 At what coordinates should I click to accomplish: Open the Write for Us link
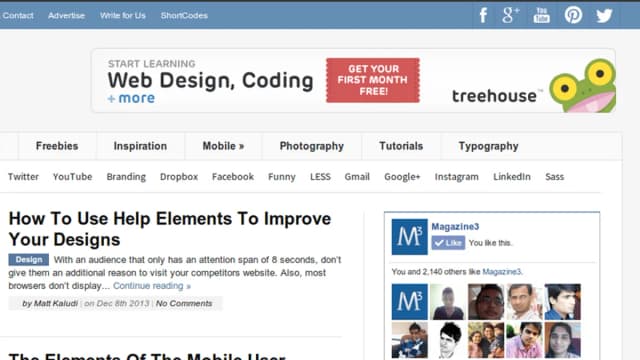coord(122,16)
